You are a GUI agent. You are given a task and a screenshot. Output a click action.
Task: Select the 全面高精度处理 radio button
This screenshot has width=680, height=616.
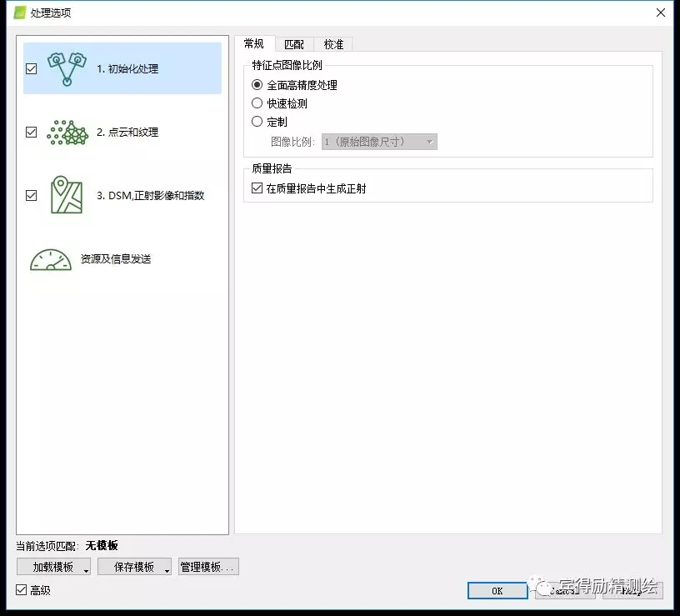(257, 85)
